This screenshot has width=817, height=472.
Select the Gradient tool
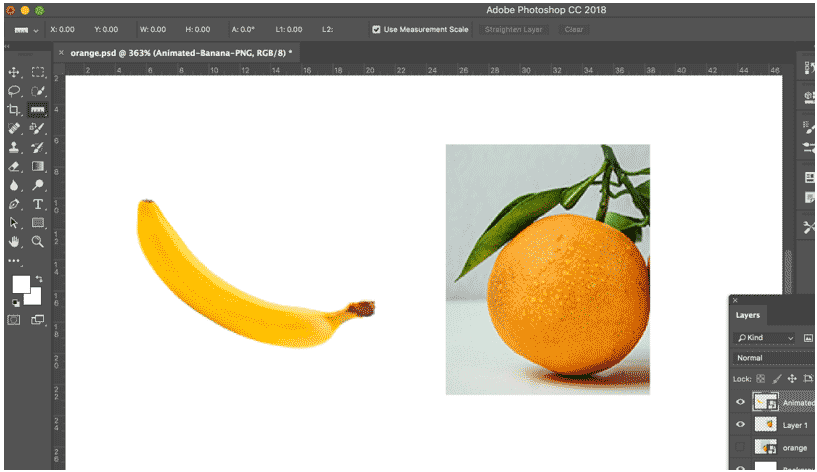[38, 166]
